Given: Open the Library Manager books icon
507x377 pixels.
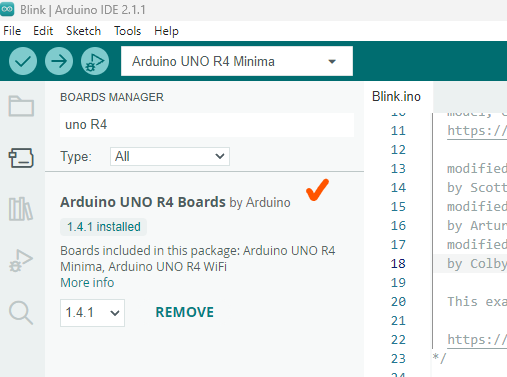Looking at the screenshot, I should (x=21, y=209).
